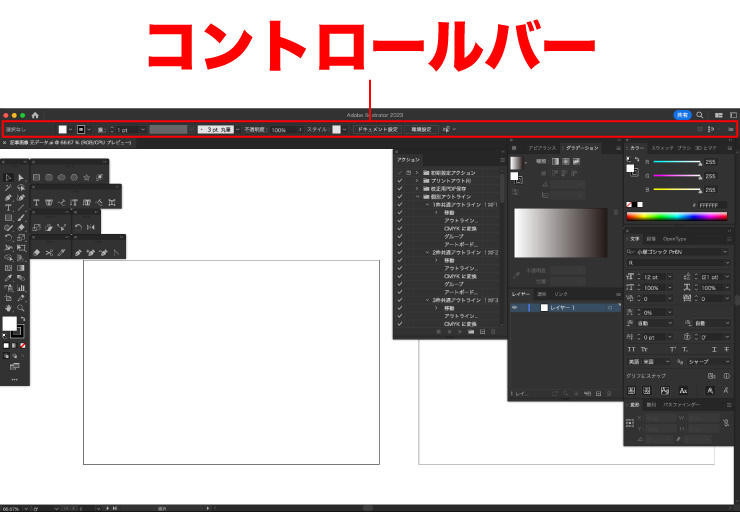The image size is (740, 512).
Task: Expand the 初期設定アクション action set
Action: tap(417, 173)
